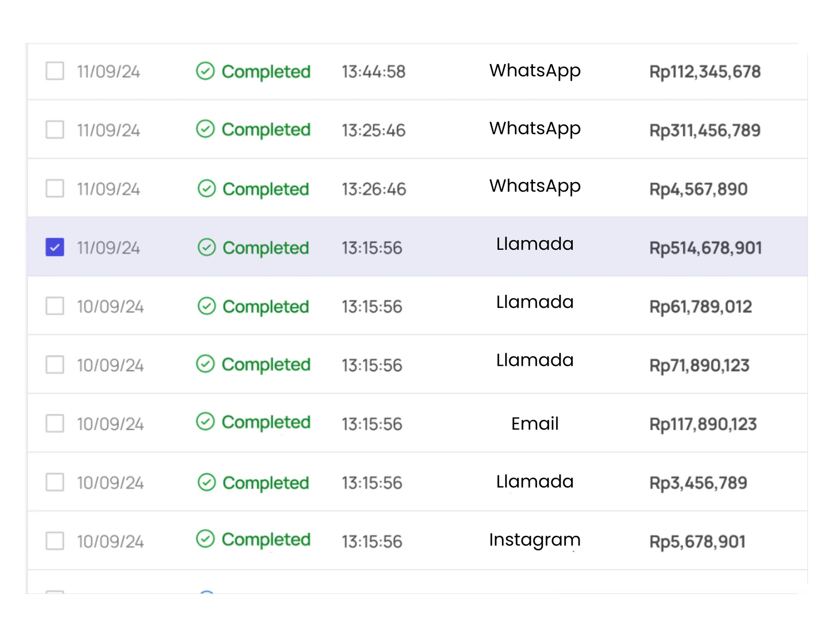Image resolution: width=840 pixels, height=638 pixels.
Task: Check the Instagram row checkbox
Action: (x=55, y=541)
